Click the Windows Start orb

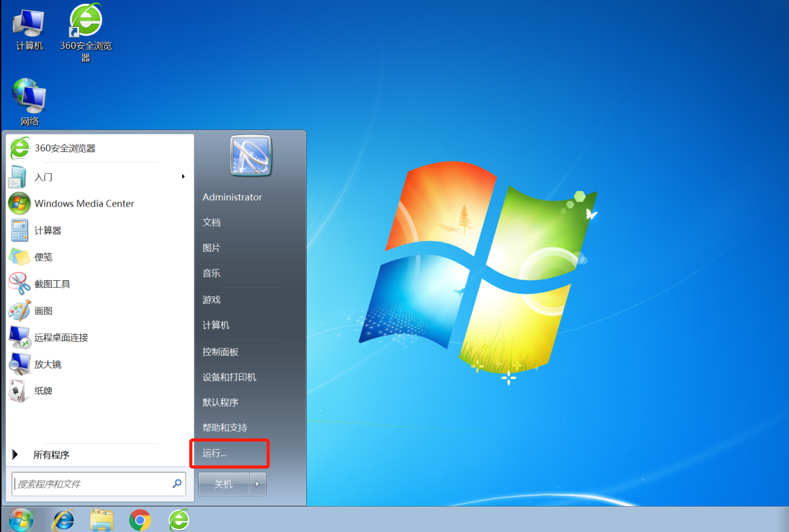click(x=21, y=519)
